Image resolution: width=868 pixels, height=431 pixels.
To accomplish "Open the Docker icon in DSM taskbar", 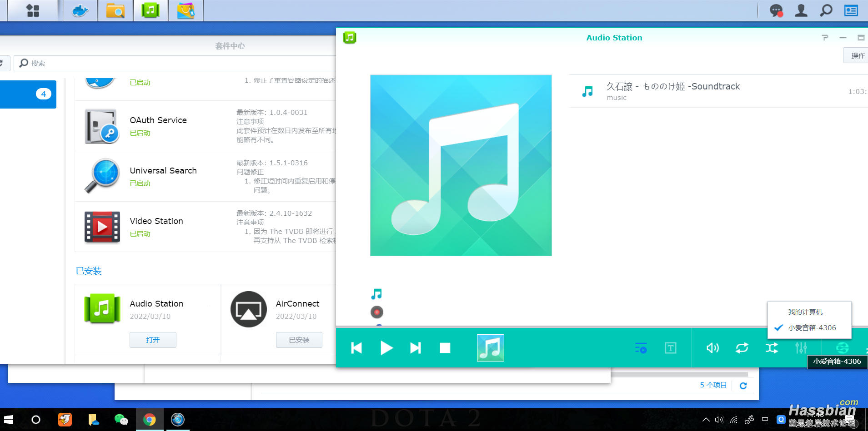I will 80,10.
